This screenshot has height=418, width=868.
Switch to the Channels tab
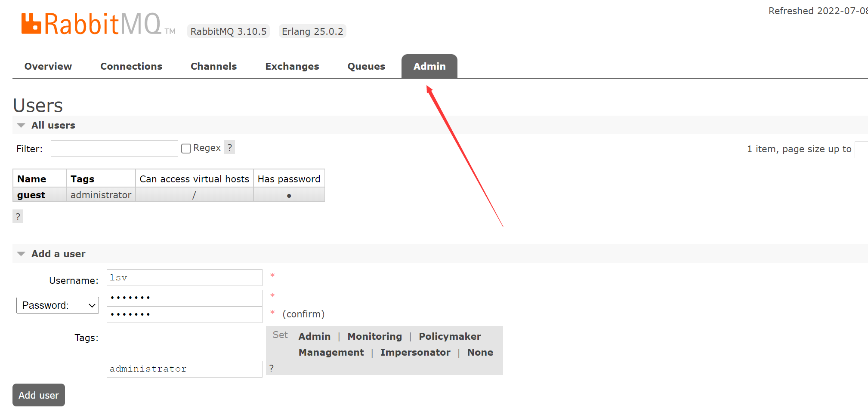pos(213,66)
